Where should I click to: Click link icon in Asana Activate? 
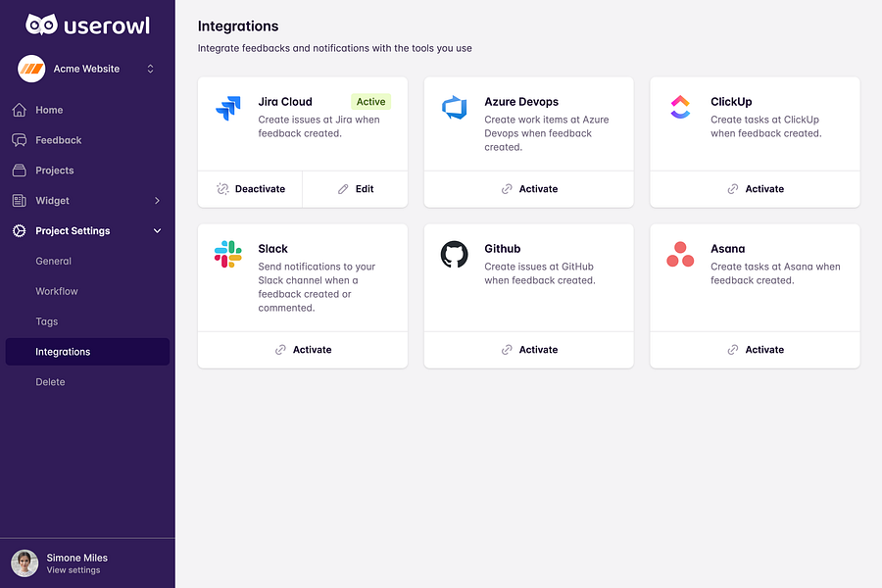point(733,350)
